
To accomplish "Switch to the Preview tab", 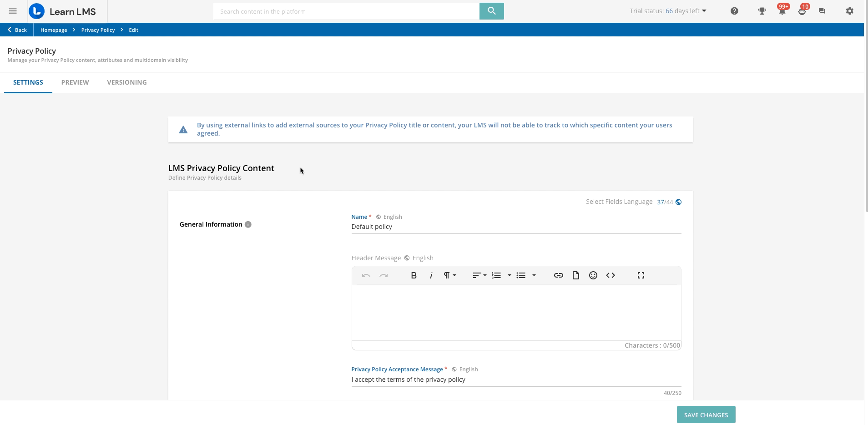I will tap(75, 82).
